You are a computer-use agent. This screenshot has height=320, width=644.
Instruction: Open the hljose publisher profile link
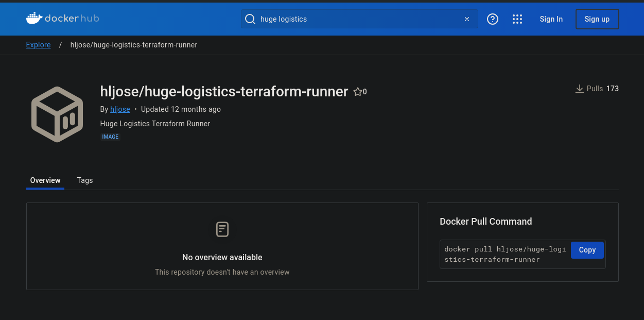[x=120, y=109]
